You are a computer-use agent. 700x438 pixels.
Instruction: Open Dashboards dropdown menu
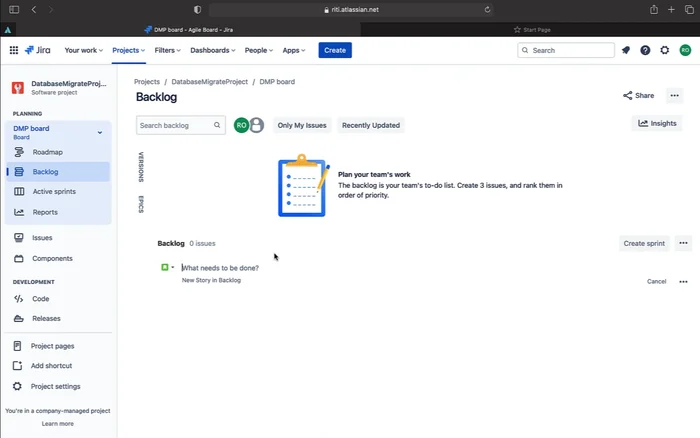click(x=212, y=50)
